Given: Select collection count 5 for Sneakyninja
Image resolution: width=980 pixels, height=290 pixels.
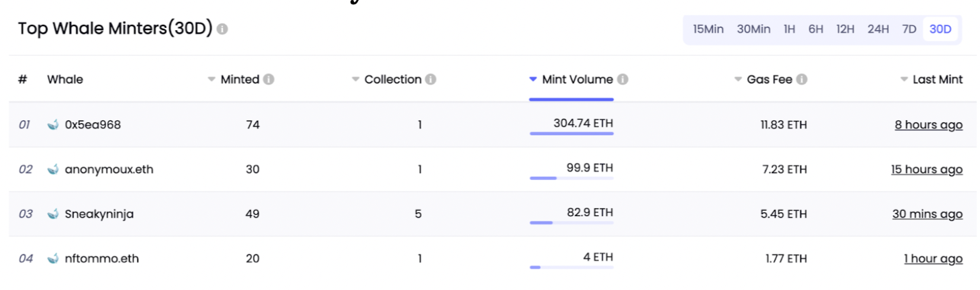Looking at the screenshot, I should [418, 214].
